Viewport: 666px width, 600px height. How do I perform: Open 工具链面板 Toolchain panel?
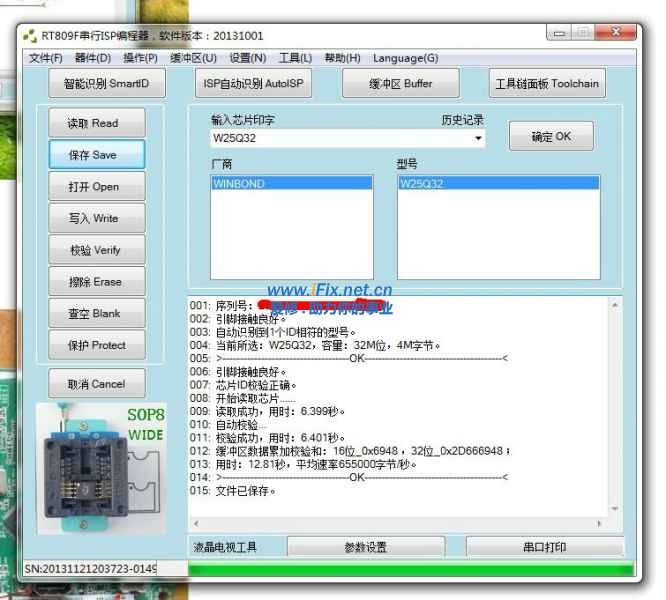547,84
